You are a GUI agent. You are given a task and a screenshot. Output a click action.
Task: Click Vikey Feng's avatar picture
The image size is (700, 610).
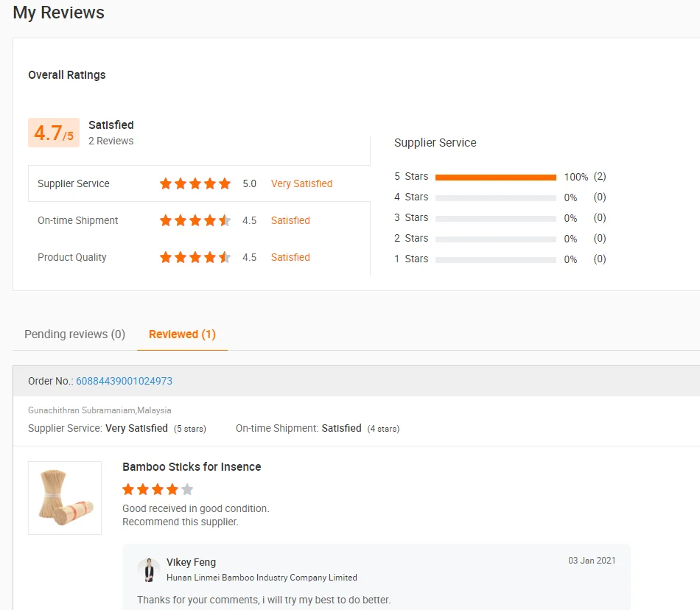149,569
